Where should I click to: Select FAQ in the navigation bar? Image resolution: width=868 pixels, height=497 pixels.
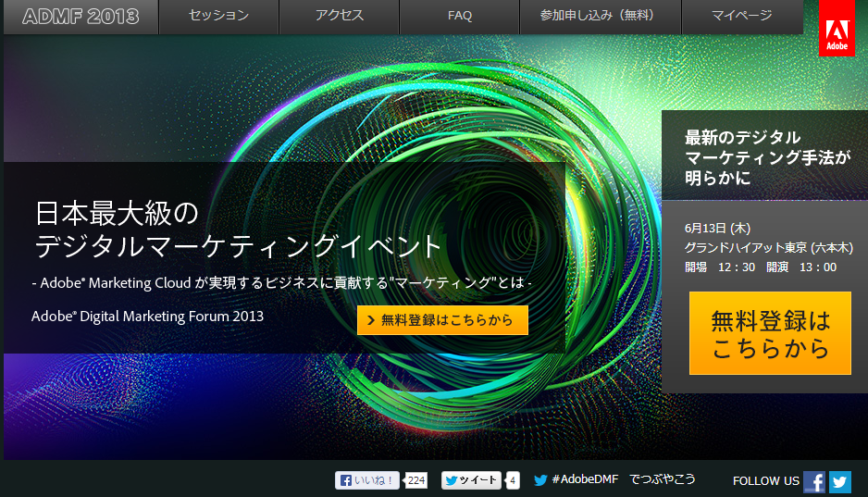[460, 16]
